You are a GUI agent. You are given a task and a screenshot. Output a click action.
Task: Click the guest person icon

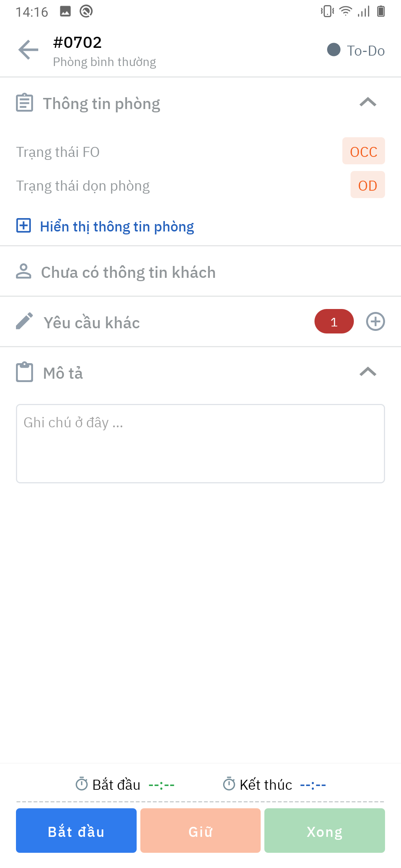[24, 271]
